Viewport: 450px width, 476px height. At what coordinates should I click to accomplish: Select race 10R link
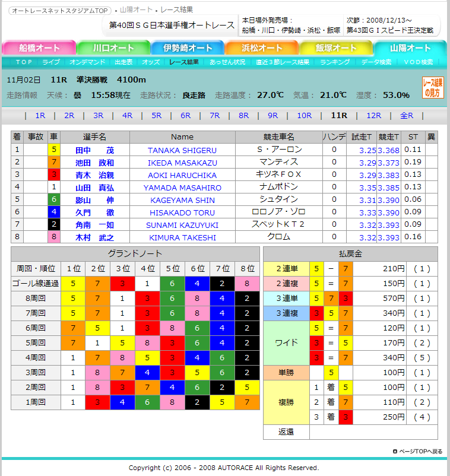[x=304, y=116]
